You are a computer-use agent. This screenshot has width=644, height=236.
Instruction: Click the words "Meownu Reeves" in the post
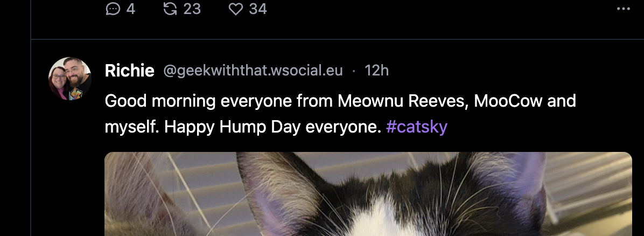pyautogui.click(x=400, y=101)
